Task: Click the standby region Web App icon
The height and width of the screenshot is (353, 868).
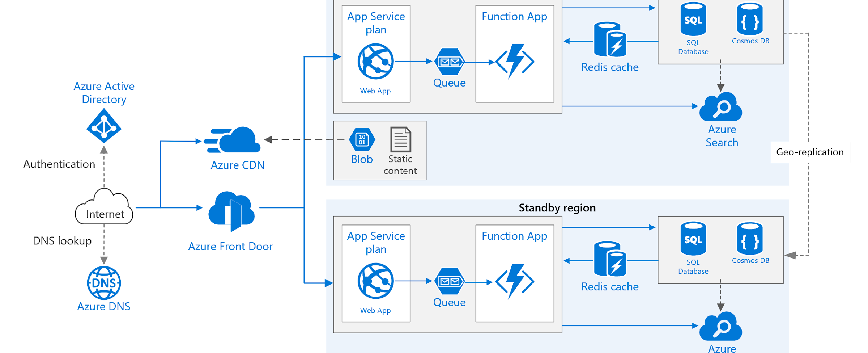Action: tap(376, 281)
